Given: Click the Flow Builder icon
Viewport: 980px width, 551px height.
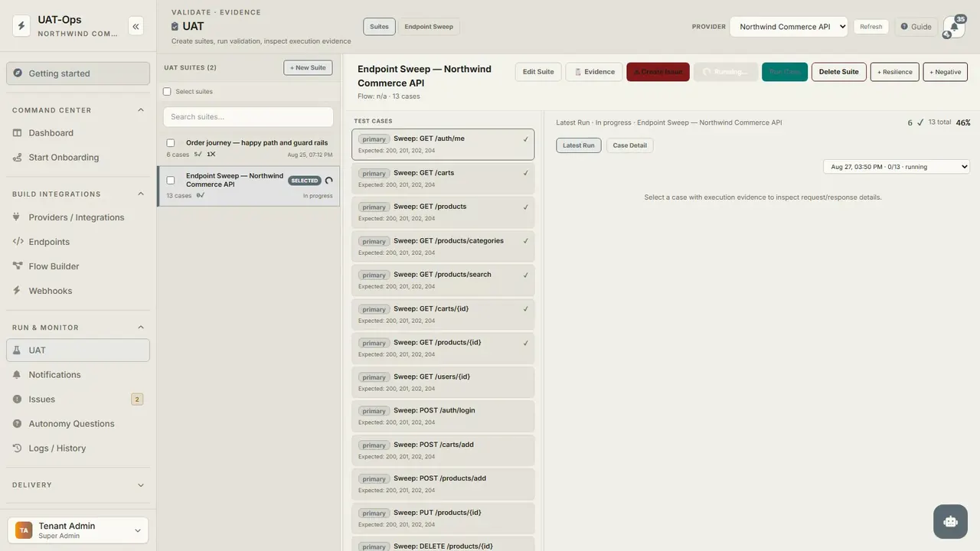Looking at the screenshot, I should point(18,266).
